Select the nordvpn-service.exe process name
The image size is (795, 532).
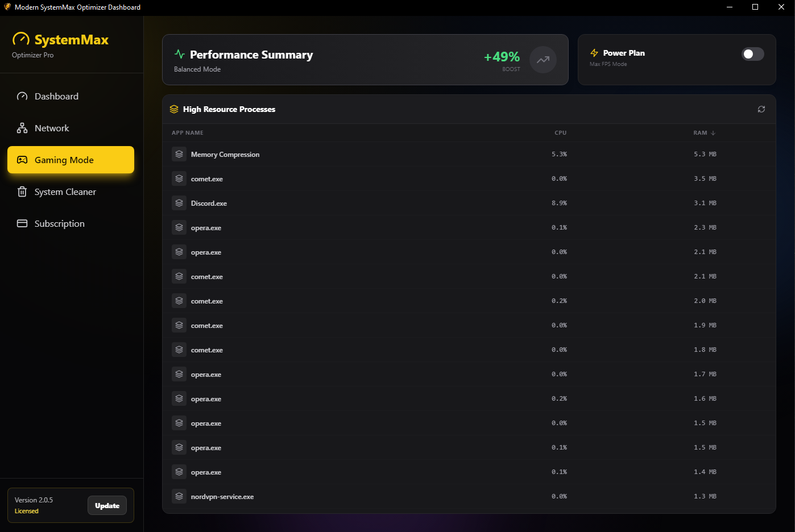click(222, 497)
